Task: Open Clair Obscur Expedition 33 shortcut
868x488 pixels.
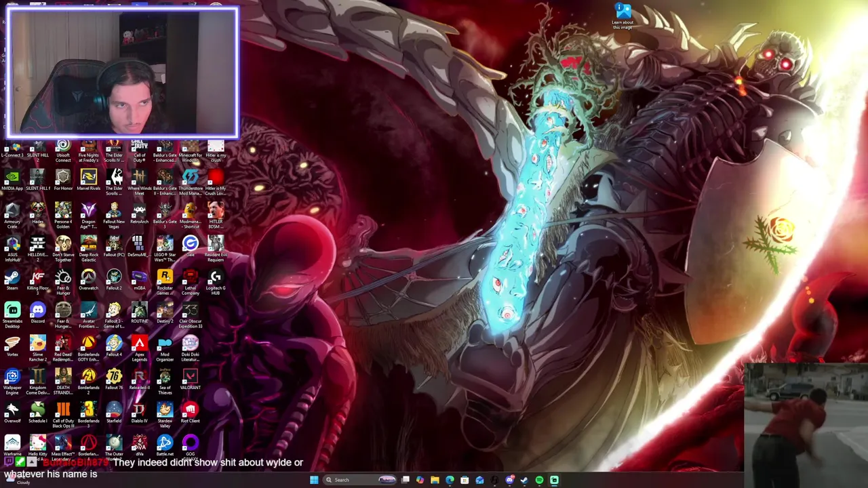Action: 190,316
